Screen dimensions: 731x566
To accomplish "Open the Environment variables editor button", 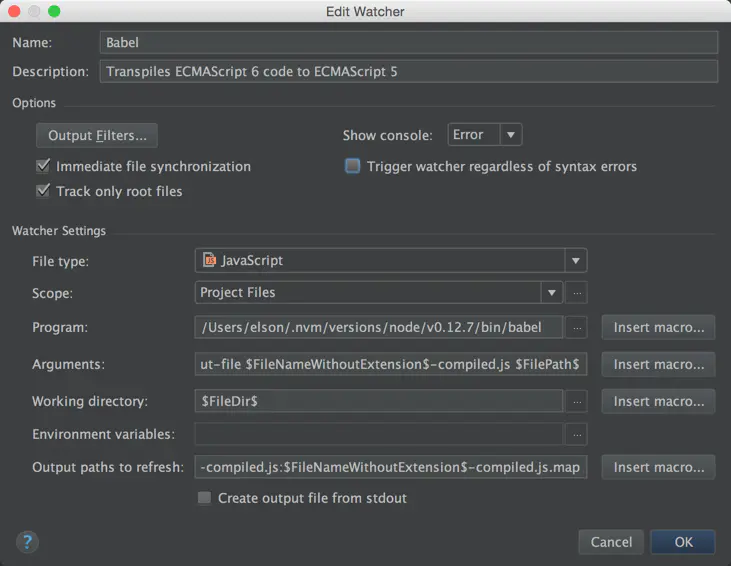I will (576, 435).
